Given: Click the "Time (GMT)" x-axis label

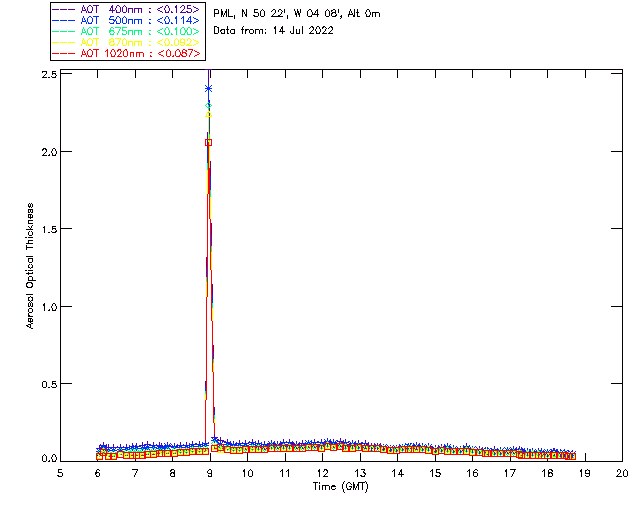Looking at the screenshot, I should tap(341, 487).
